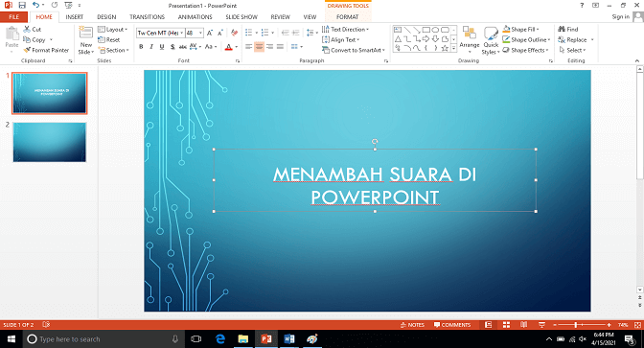The height and width of the screenshot is (348, 644).
Task: Open Shape Fill dropdown
Action: tap(520, 29)
